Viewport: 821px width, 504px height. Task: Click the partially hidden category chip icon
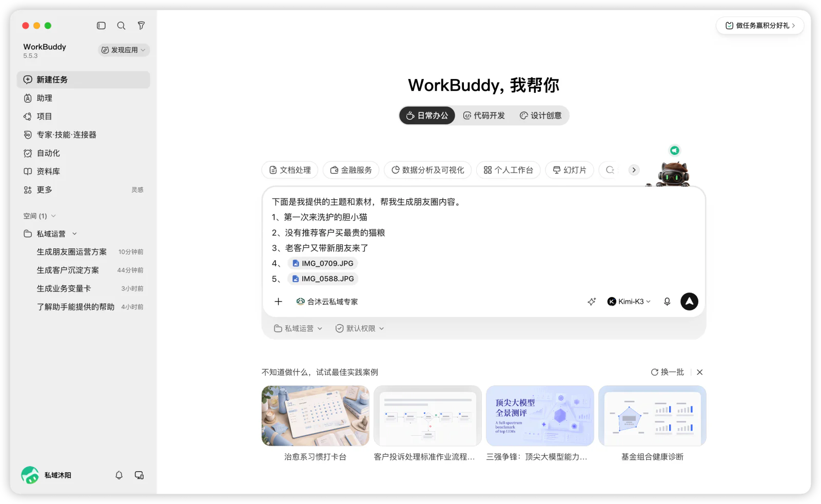tap(610, 170)
